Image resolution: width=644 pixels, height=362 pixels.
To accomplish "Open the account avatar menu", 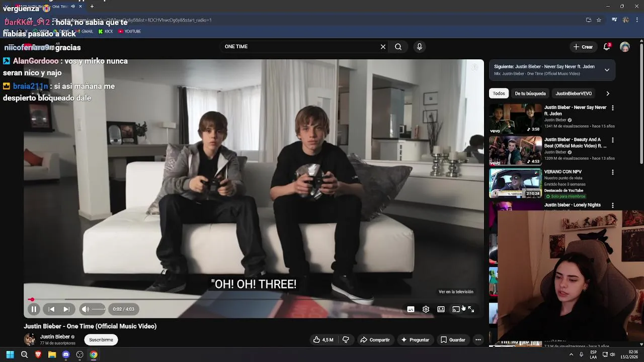I will (x=625, y=47).
